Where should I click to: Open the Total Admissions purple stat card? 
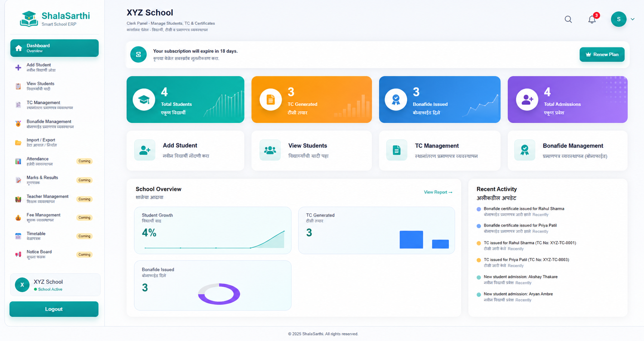(x=567, y=99)
